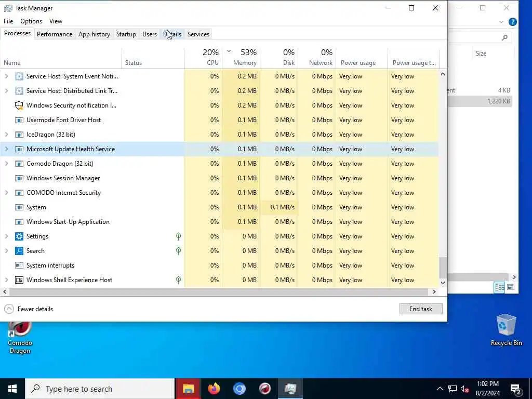Expand Service Host: System Event Notification row
The image size is (532, 399).
[x=6, y=76]
